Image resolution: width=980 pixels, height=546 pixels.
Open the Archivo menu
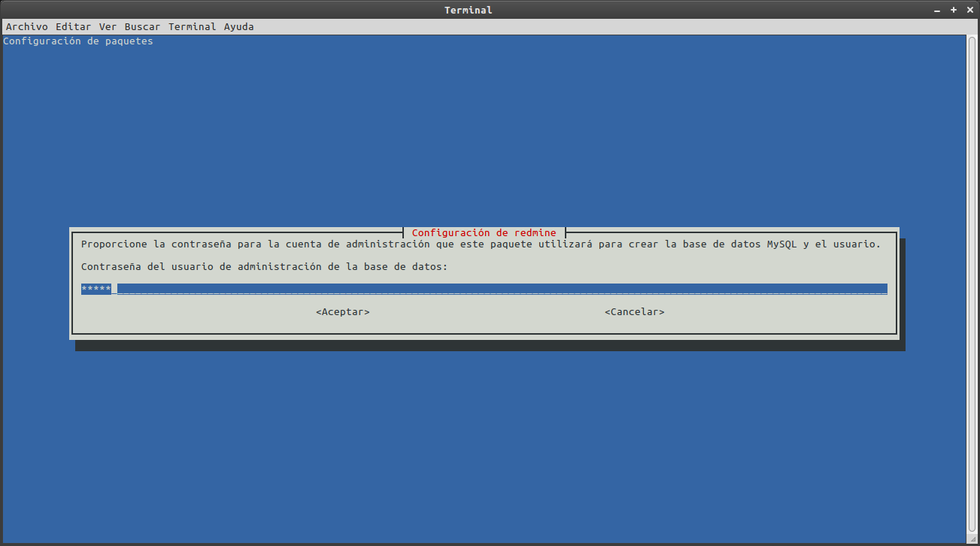point(26,26)
